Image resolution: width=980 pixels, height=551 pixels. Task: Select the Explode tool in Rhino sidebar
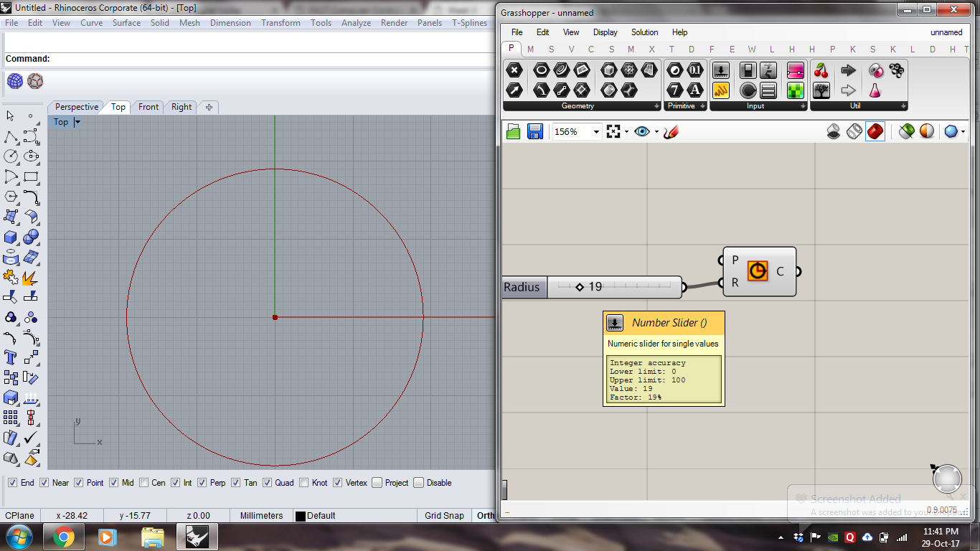(x=31, y=277)
